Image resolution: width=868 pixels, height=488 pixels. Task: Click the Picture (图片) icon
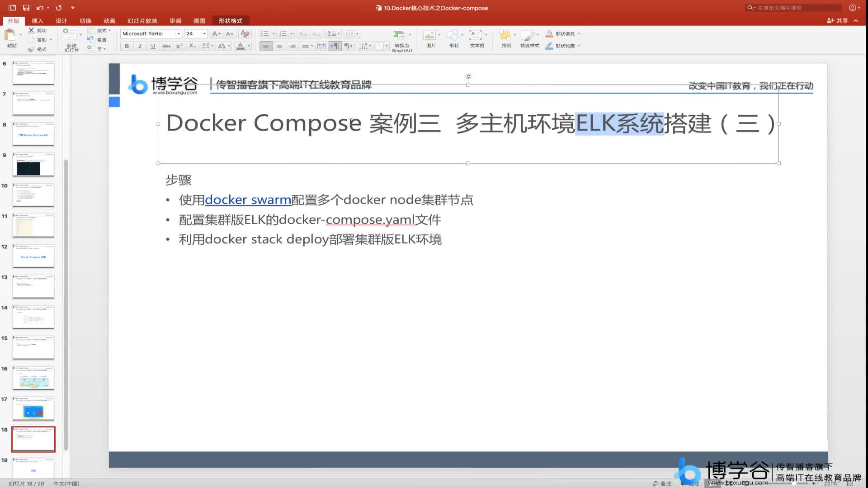pyautogui.click(x=429, y=35)
